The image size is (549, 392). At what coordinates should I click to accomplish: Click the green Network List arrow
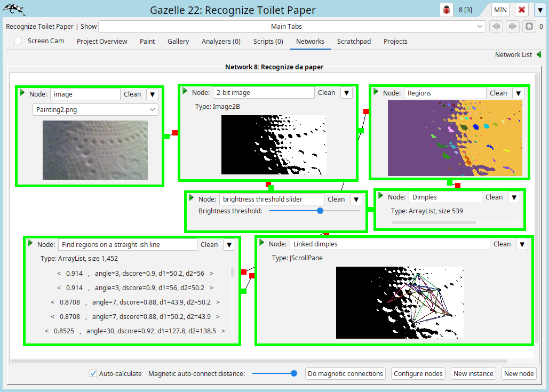538,54
